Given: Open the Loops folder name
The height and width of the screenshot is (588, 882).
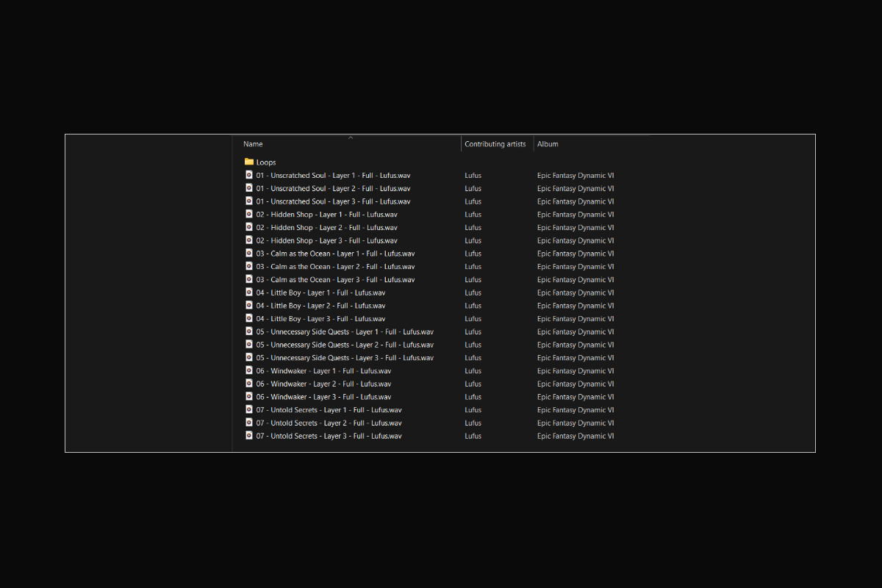Looking at the screenshot, I should (266, 162).
